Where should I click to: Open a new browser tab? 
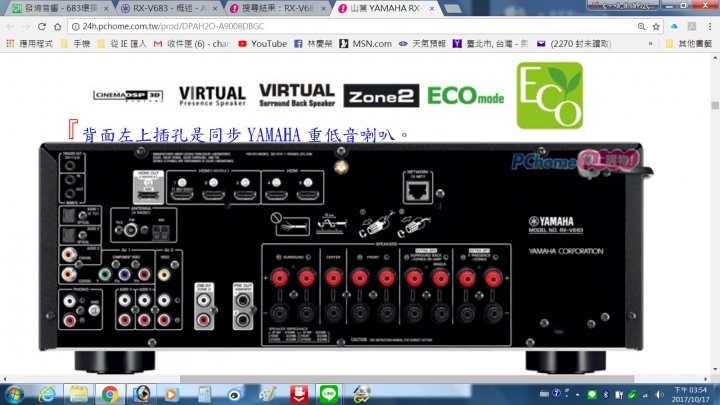pos(452,9)
